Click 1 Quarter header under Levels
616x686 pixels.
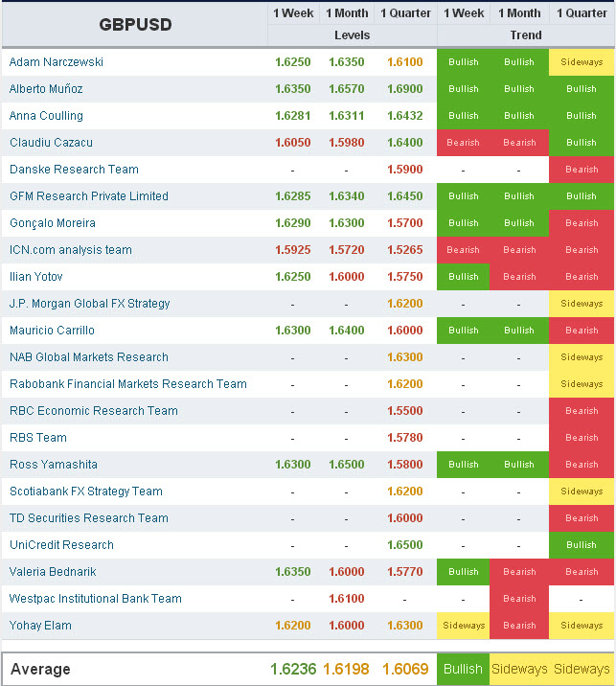[405, 13]
